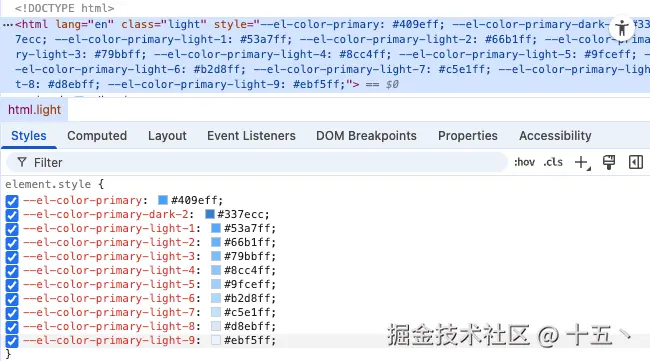Select the <!DOCTYPE html> line
The height and width of the screenshot is (361, 650).
point(64,8)
